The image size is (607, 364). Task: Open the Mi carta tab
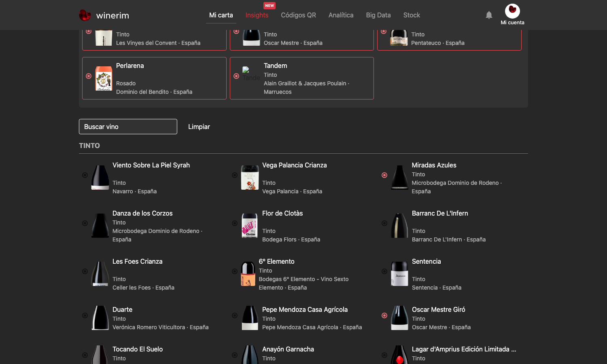[x=221, y=15]
